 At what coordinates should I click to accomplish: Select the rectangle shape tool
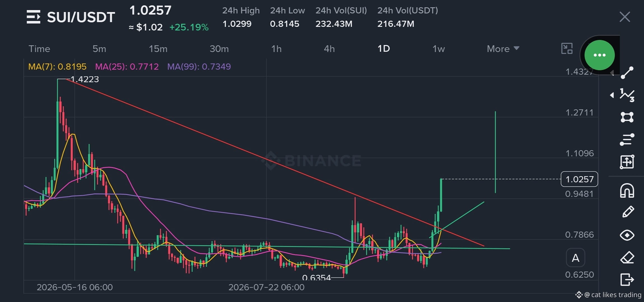pyautogui.click(x=627, y=117)
